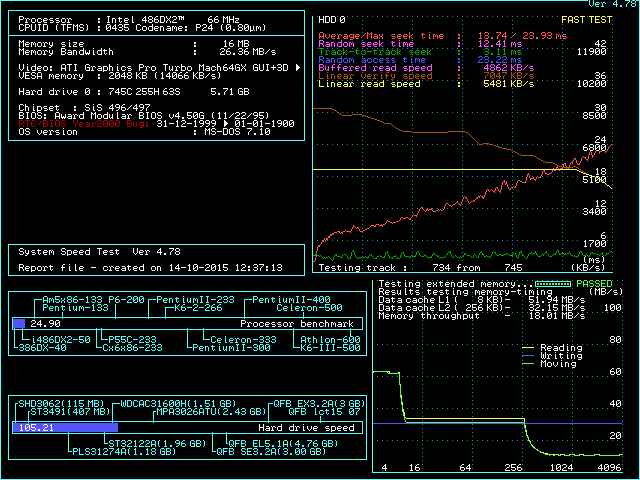The image size is (640, 480).
Task: Click the QFB EX3.2A(3 GB) drive label
Action: 319,404
